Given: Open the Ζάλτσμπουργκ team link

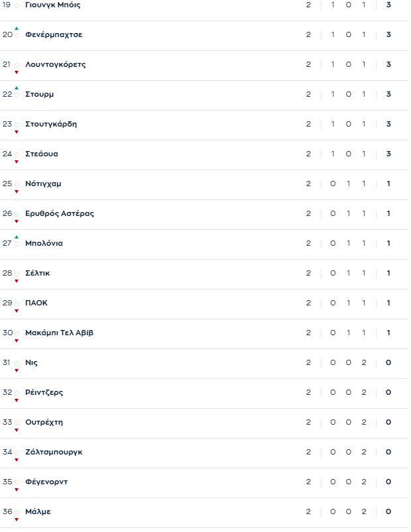Looking at the screenshot, I should pos(54,452).
